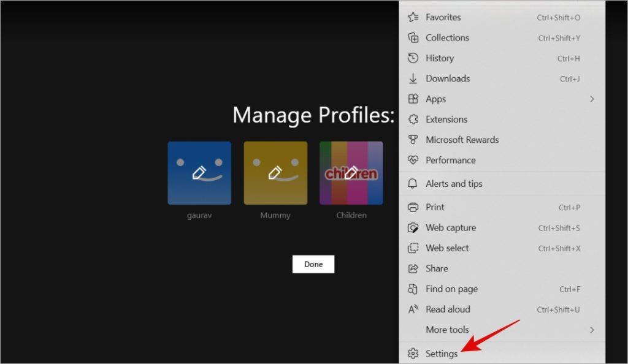Viewport: 628px width, 364px height.
Task: Click the Ctrl+P shortcut text
Action: 569,208
